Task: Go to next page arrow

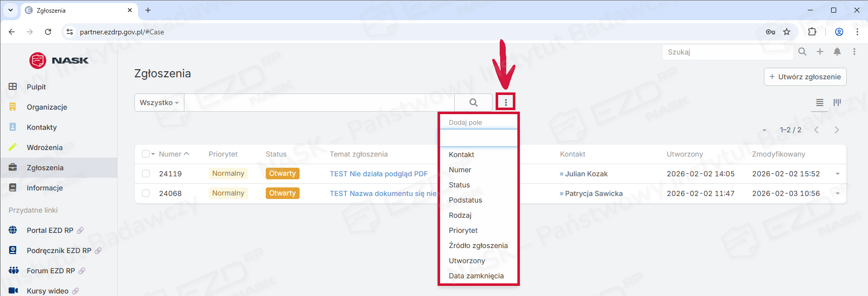Action: (x=837, y=130)
